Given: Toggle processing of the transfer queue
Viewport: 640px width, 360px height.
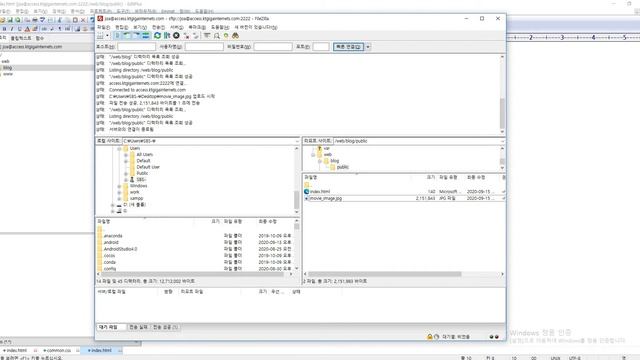Looking at the screenshot, I should point(167,36).
